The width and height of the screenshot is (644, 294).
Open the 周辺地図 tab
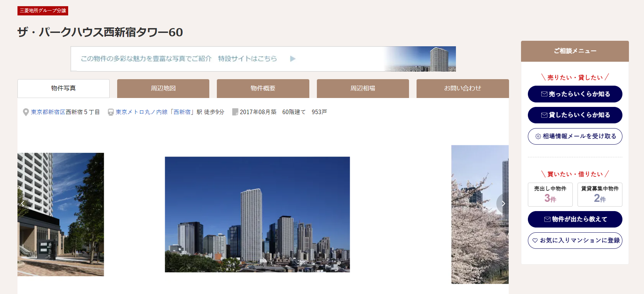(163, 88)
